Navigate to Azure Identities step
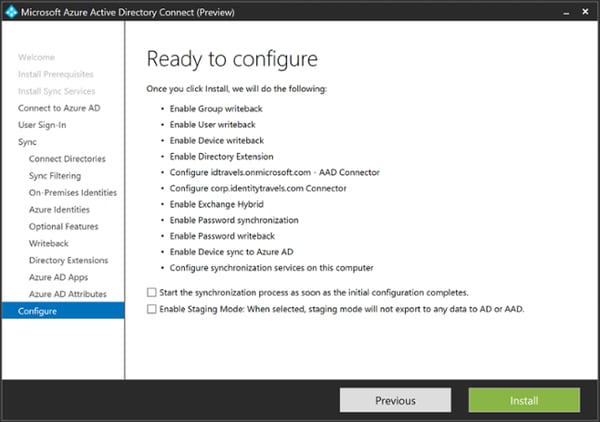The height and width of the screenshot is (422, 600). coord(59,209)
